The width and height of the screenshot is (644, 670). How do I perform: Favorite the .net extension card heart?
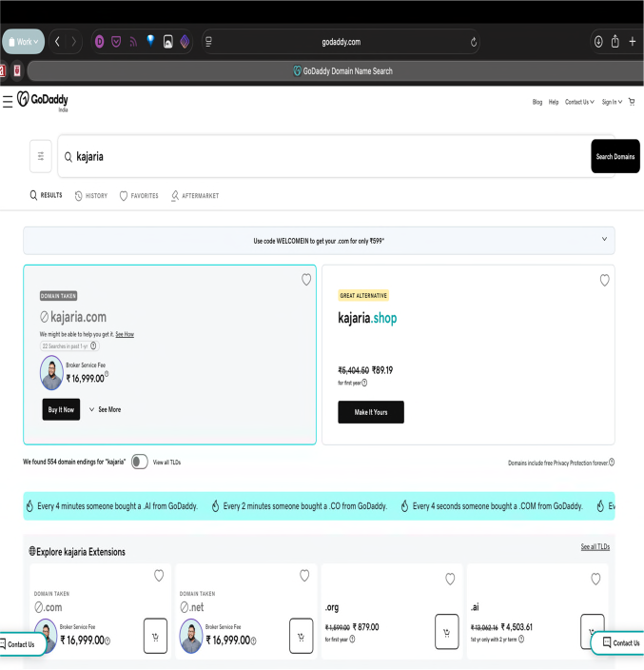click(304, 576)
